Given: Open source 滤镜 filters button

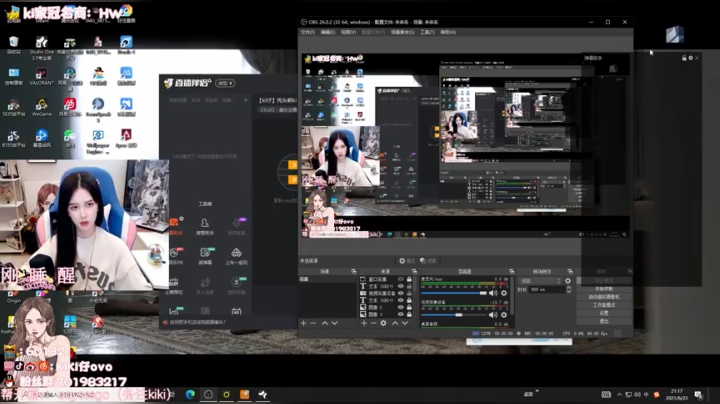Looking at the screenshot, I should tap(428, 261).
